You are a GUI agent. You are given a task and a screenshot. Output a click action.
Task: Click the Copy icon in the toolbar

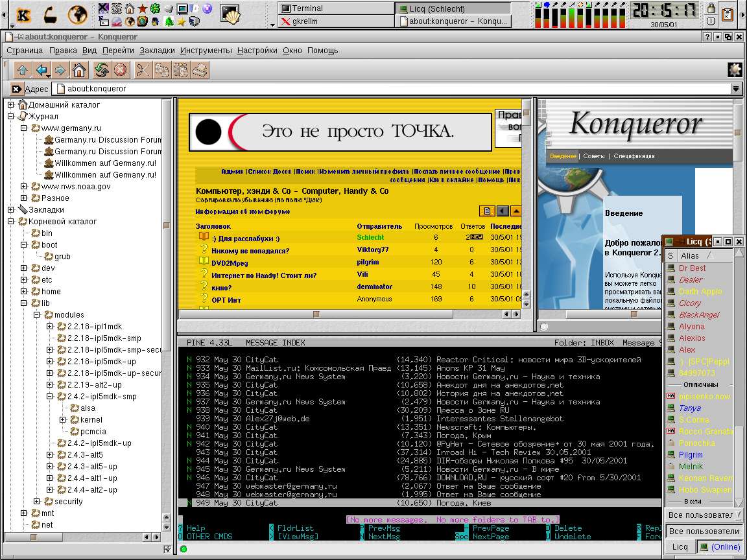[x=163, y=71]
